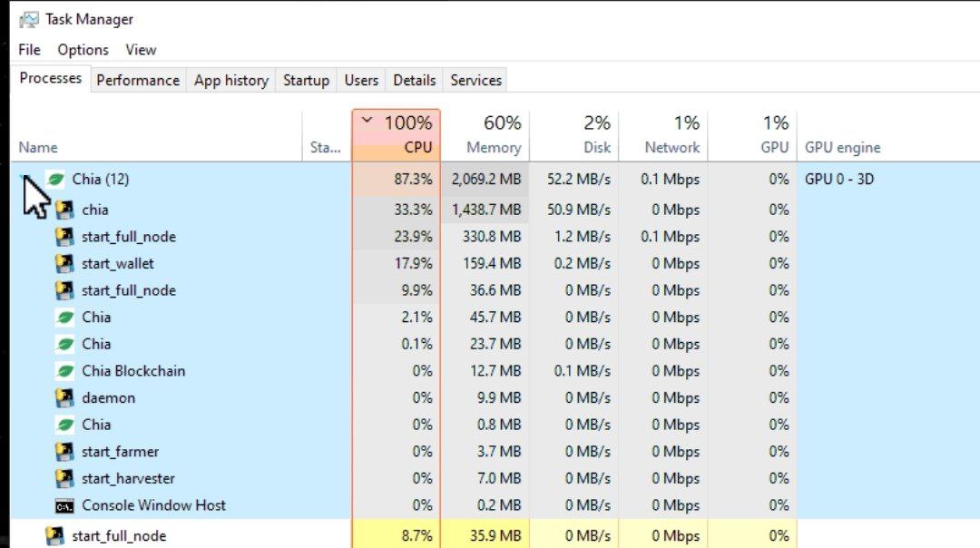This screenshot has height=548, width=980.
Task: Click the 33.3% CPU value
Action: click(413, 210)
